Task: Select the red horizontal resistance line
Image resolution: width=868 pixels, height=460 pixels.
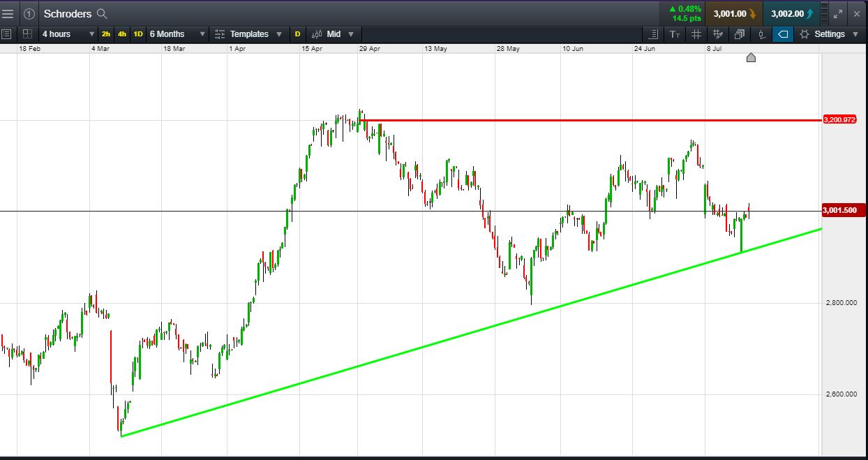Action: 590,120
